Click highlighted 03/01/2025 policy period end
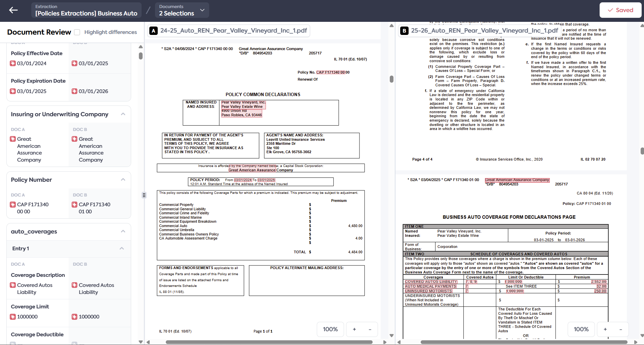Screen dimensions: 644x345 (x=266, y=180)
